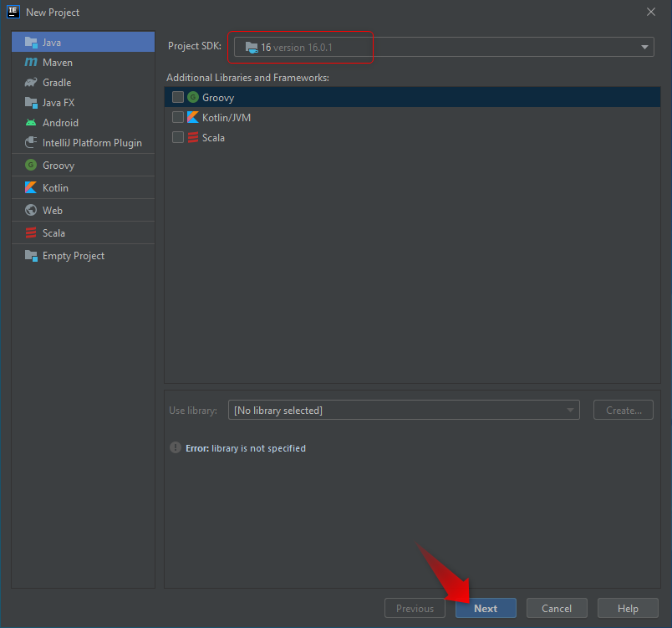672x628 pixels.
Task: Open the Use library combo box
Action: (404, 410)
